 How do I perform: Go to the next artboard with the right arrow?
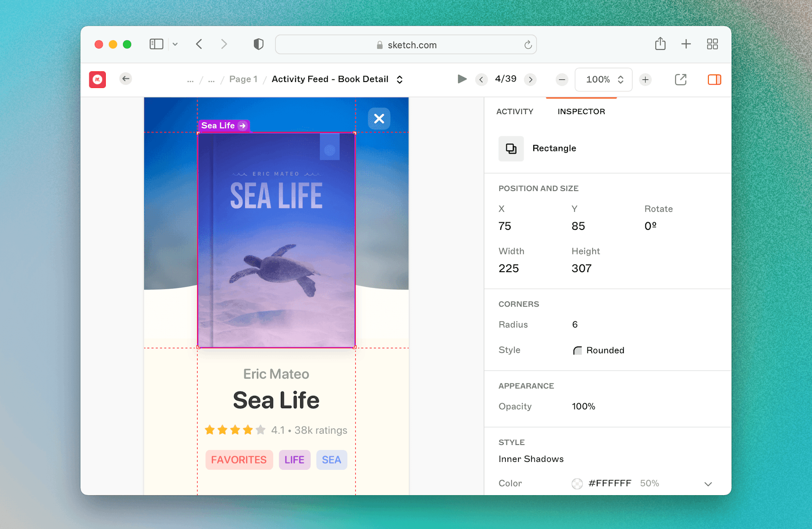click(x=530, y=79)
